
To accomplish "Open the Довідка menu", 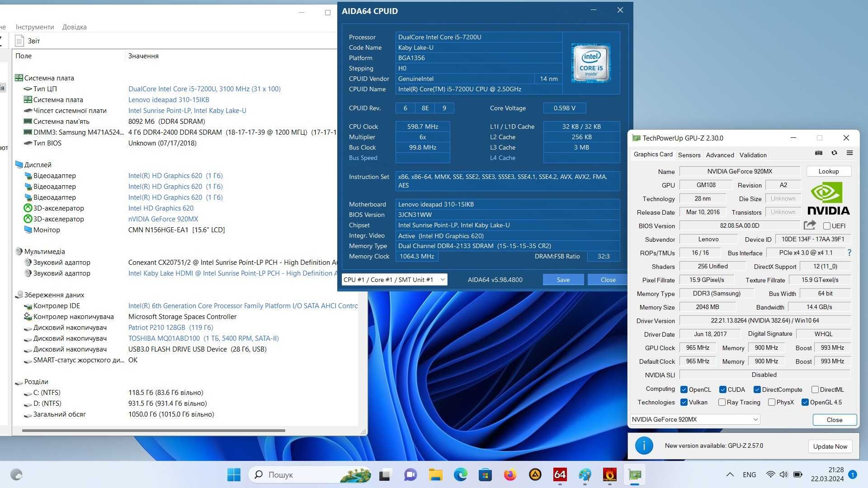I will tap(74, 27).
